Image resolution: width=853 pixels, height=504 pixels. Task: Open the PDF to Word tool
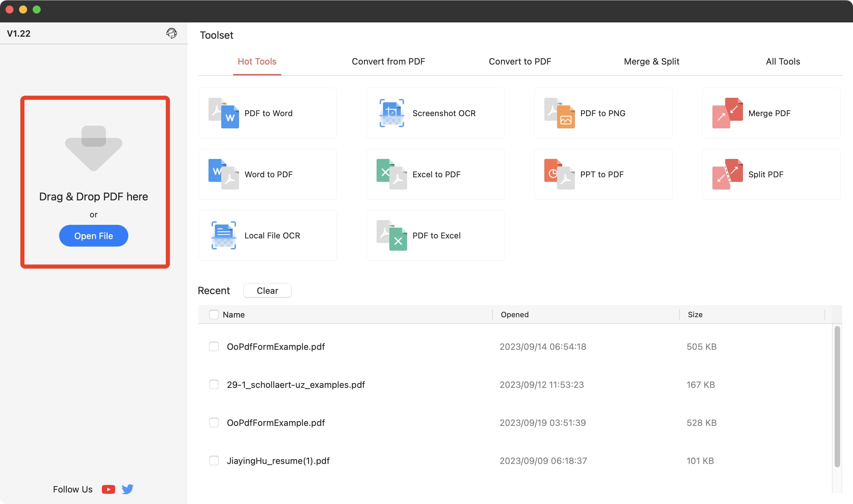click(x=267, y=113)
